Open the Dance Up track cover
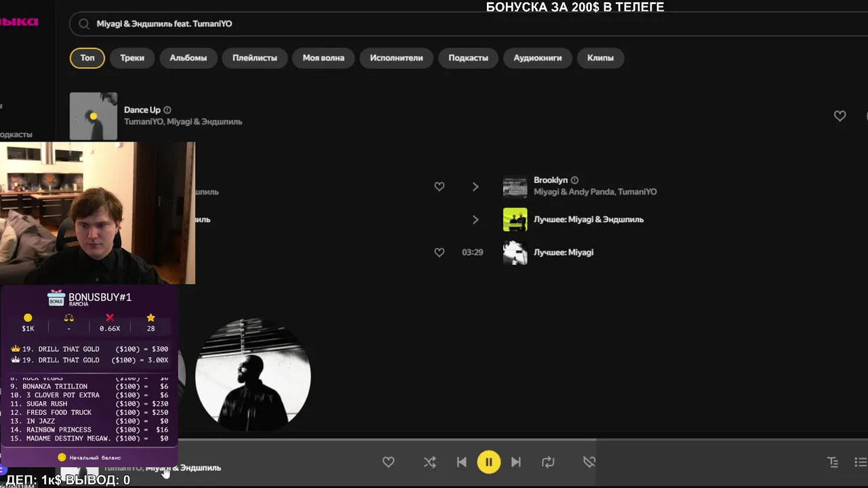The width and height of the screenshot is (868, 488). [x=94, y=116]
